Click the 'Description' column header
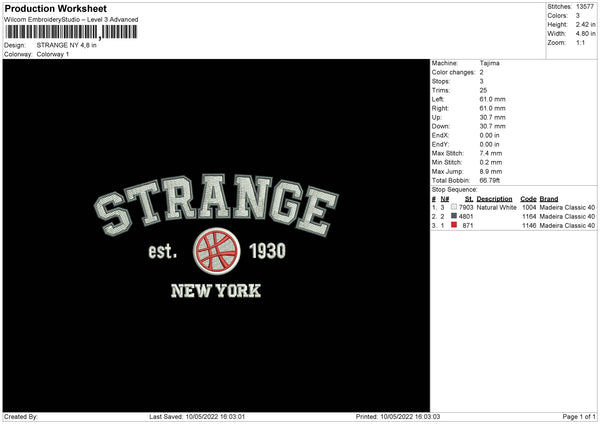 (x=494, y=199)
